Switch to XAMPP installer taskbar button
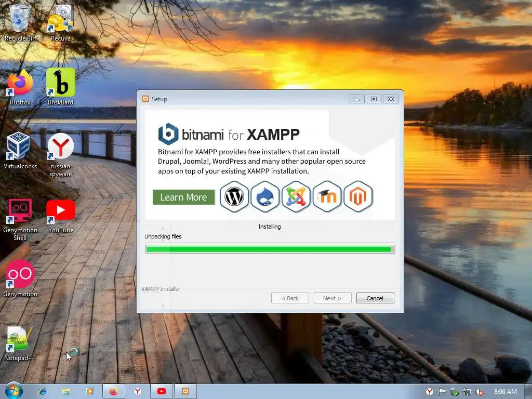Screen dimensions: 532x399 coord(185,391)
